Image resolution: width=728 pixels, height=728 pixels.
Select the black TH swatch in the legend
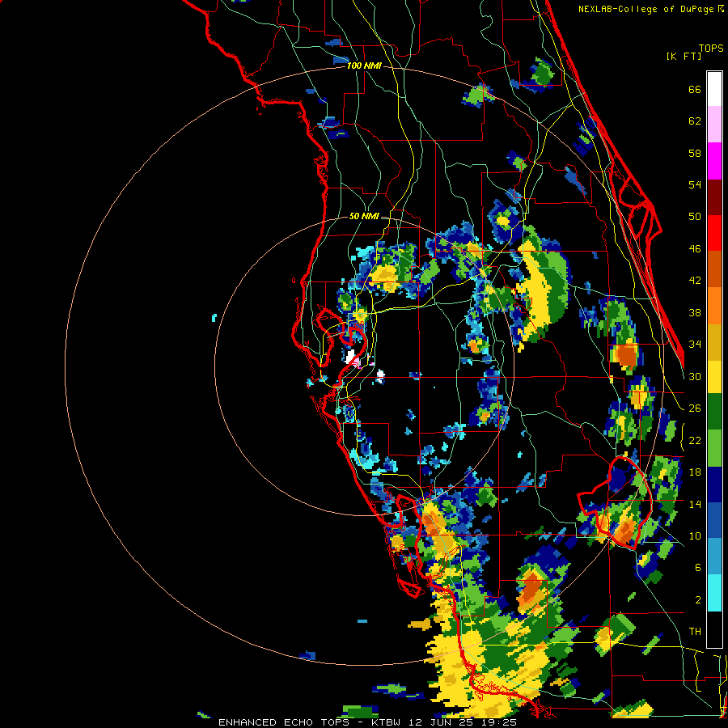714,629
